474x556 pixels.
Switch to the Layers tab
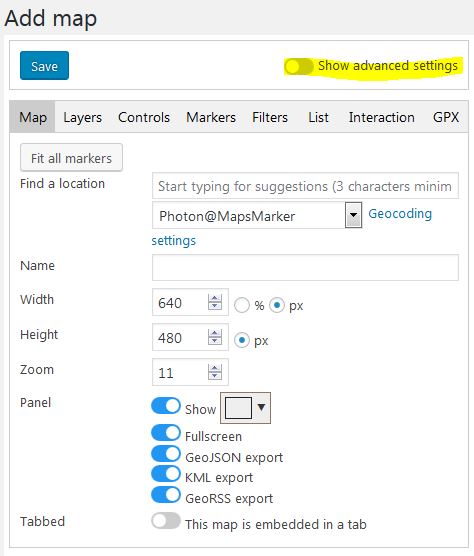(x=82, y=117)
